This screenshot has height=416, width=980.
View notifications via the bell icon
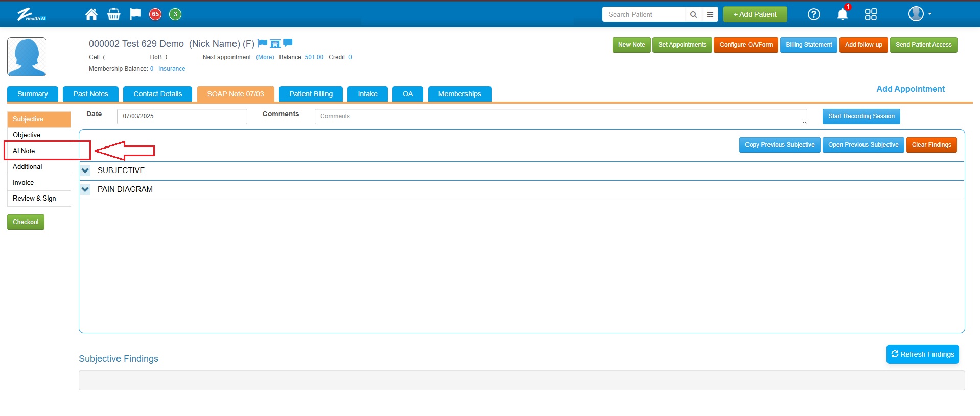coord(842,14)
